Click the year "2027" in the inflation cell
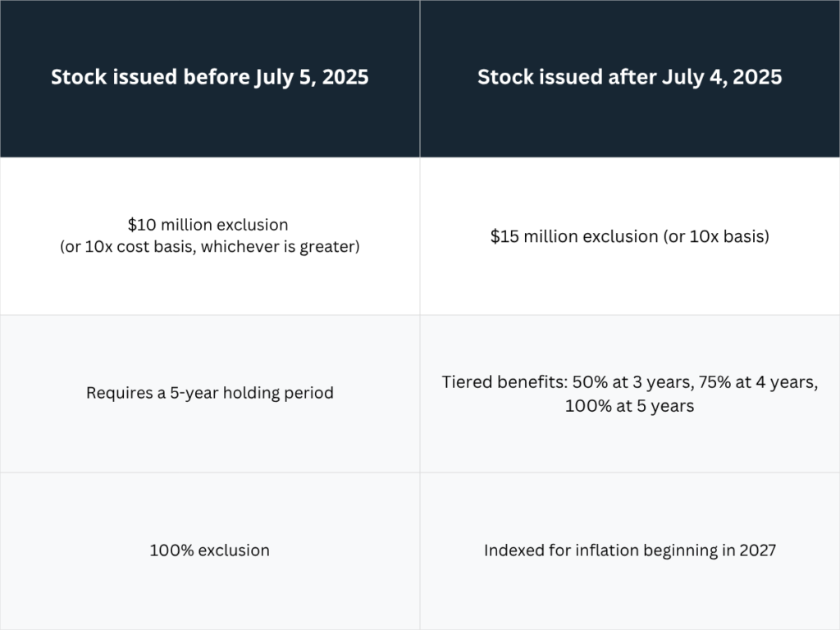 pos(757,550)
